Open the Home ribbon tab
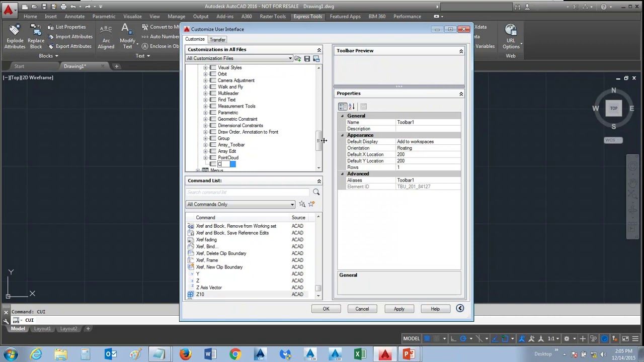 (30, 16)
